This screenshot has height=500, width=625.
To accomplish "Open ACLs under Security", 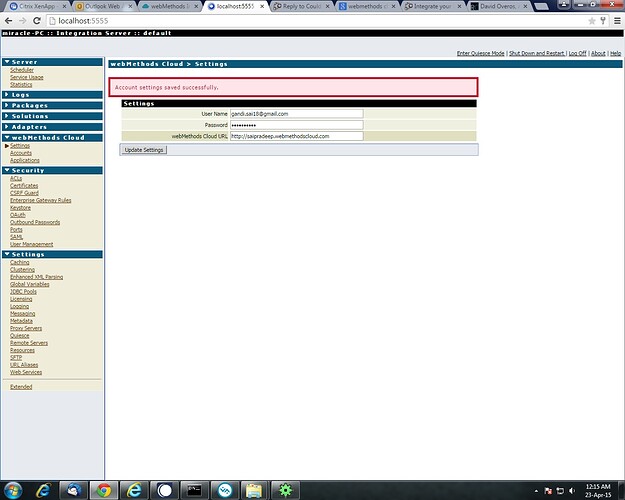I will pyautogui.click(x=16, y=179).
